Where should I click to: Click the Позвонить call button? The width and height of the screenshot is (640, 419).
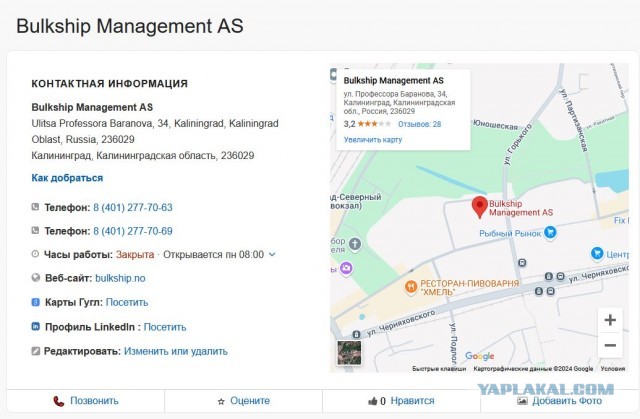click(x=86, y=401)
